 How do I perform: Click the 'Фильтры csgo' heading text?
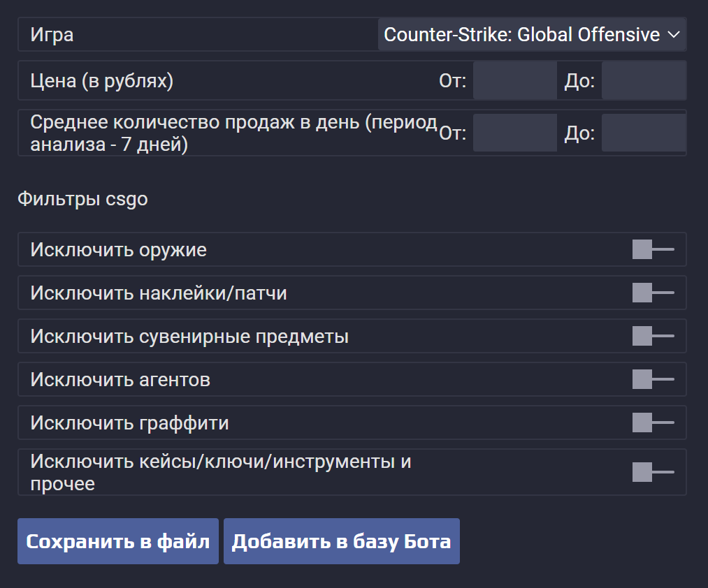click(x=82, y=199)
